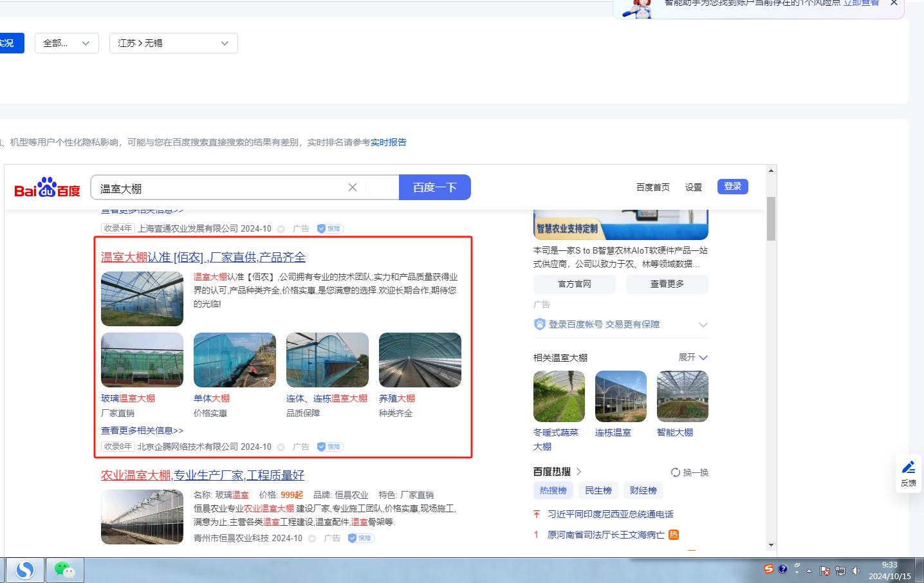The image size is (924, 583).
Task: Click the 百度一下 search button
Action: [435, 187]
